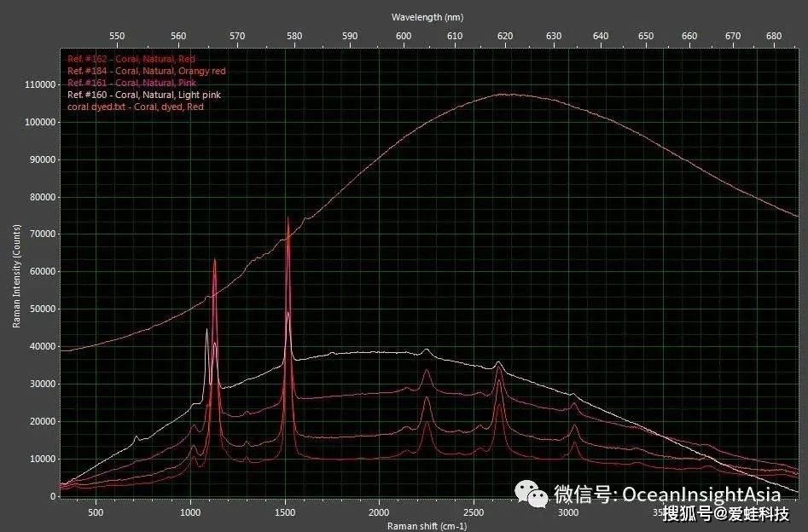This screenshot has height=532, width=808.
Task: Click the apex of the broad dyed-coral curve
Action: 505,94
